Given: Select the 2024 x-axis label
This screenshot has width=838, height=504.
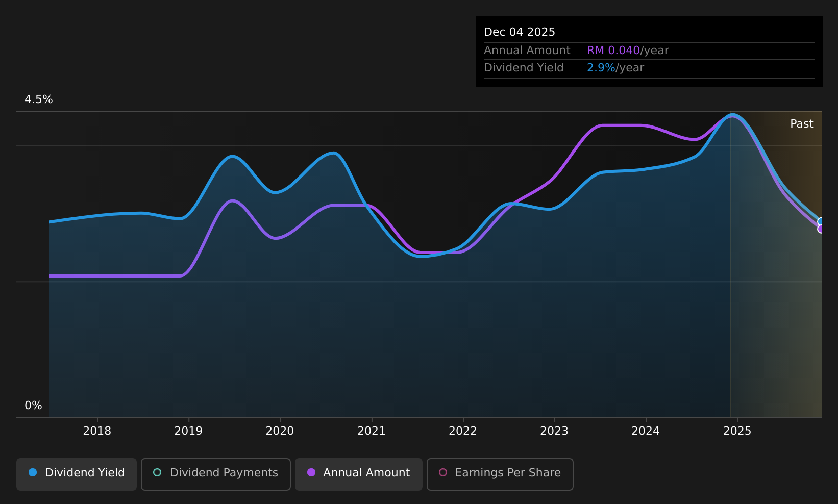Looking at the screenshot, I should tap(646, 431).
